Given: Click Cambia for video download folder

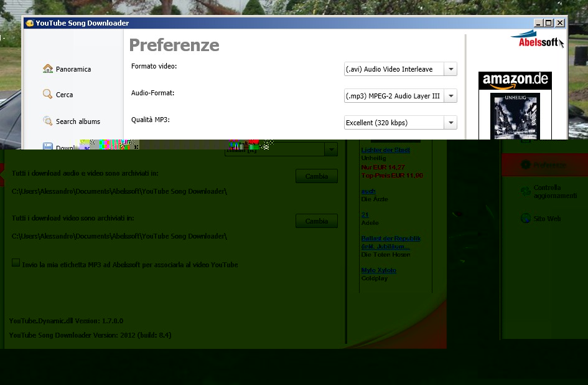Looking at the screenshot, I should 317,221.
